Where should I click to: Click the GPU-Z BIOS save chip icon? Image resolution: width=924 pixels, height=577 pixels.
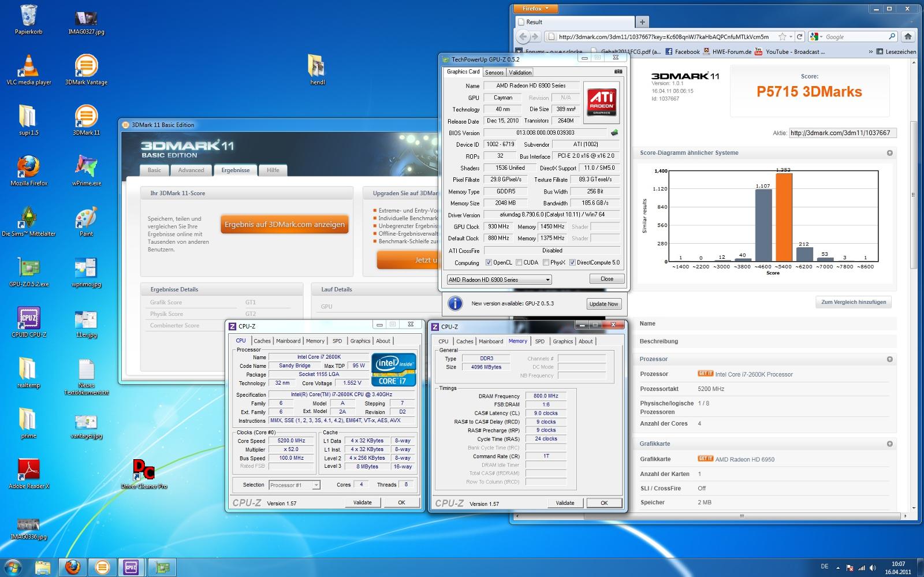tap(614, 132)
